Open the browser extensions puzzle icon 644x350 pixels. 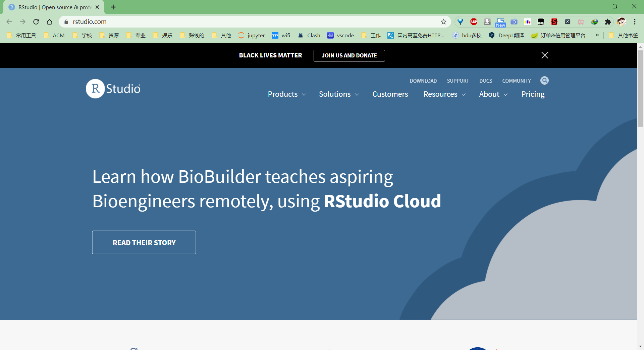point(608,21)
